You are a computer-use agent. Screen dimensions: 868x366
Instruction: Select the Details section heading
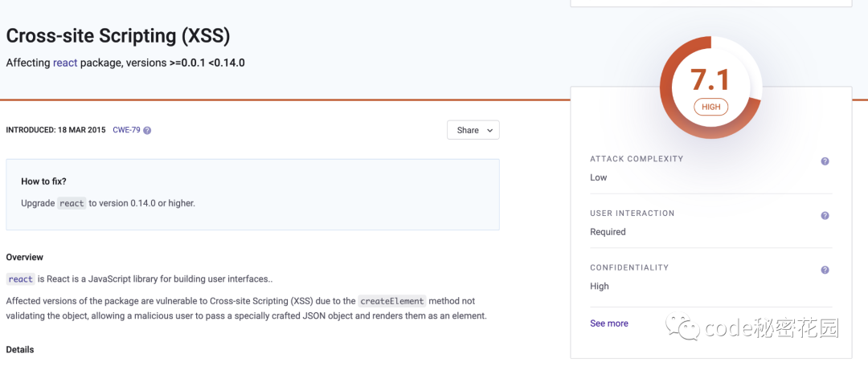(x=20, y=349)
